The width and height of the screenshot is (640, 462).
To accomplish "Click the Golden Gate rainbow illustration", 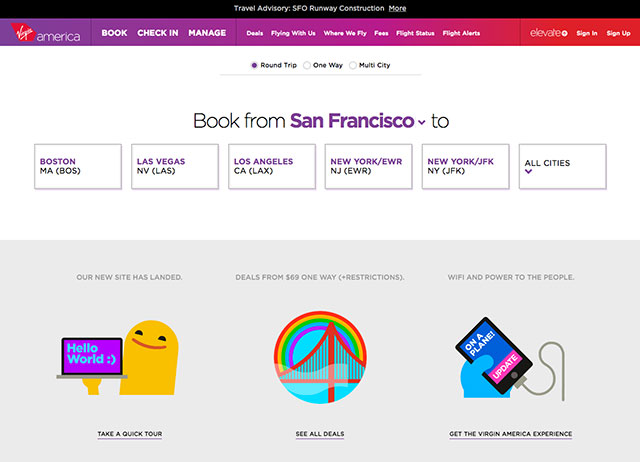I will tap(320, 358).
